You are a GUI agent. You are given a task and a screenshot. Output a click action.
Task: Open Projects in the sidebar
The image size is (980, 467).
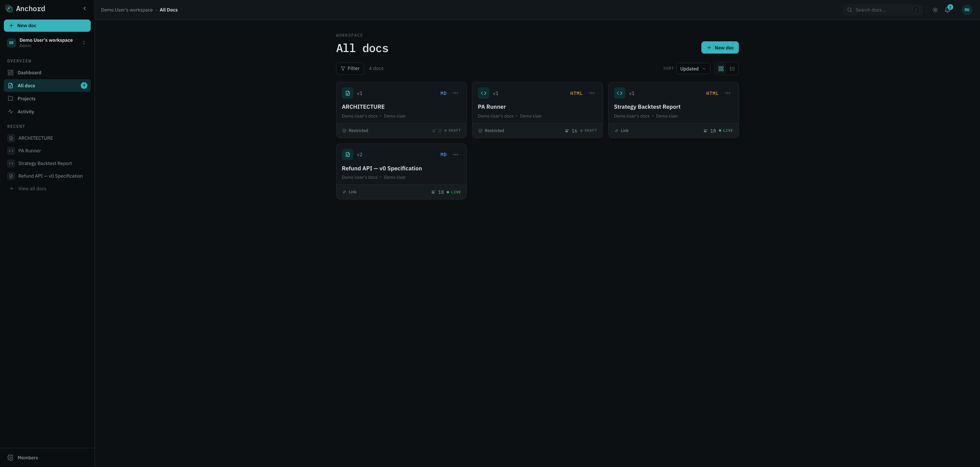[47, 99]
